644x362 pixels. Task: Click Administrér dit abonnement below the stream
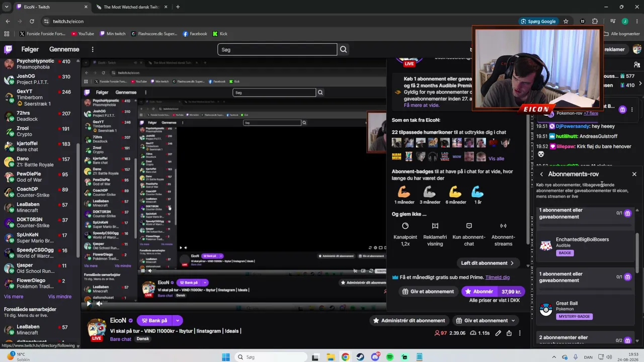pos(408,320)
